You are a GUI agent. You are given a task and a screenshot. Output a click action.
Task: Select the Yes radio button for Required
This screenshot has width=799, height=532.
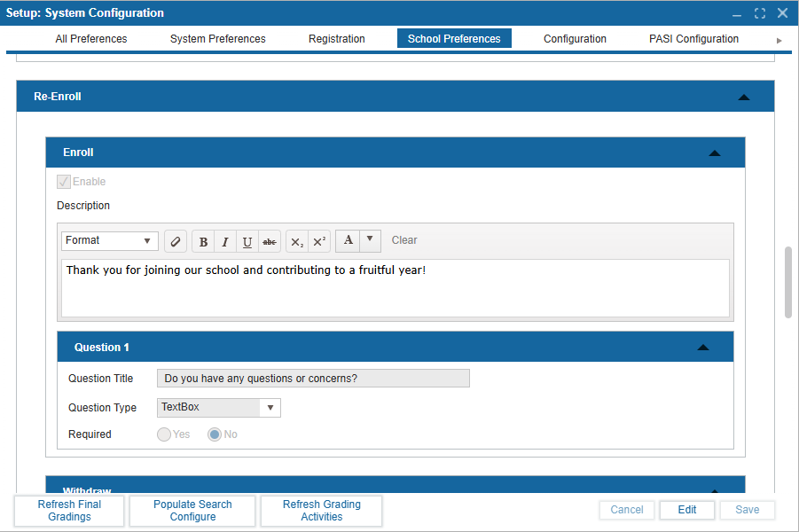[x=164, y=434]
